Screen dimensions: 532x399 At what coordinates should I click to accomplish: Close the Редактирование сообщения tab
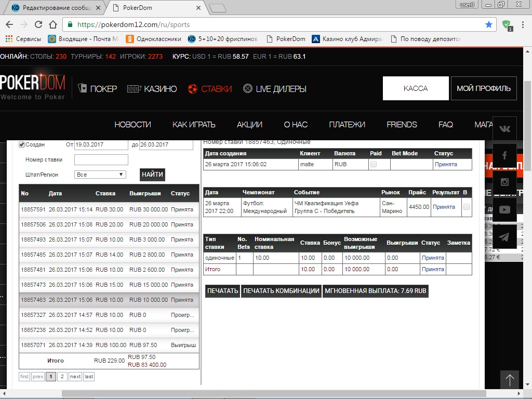[x=98, y=7]
